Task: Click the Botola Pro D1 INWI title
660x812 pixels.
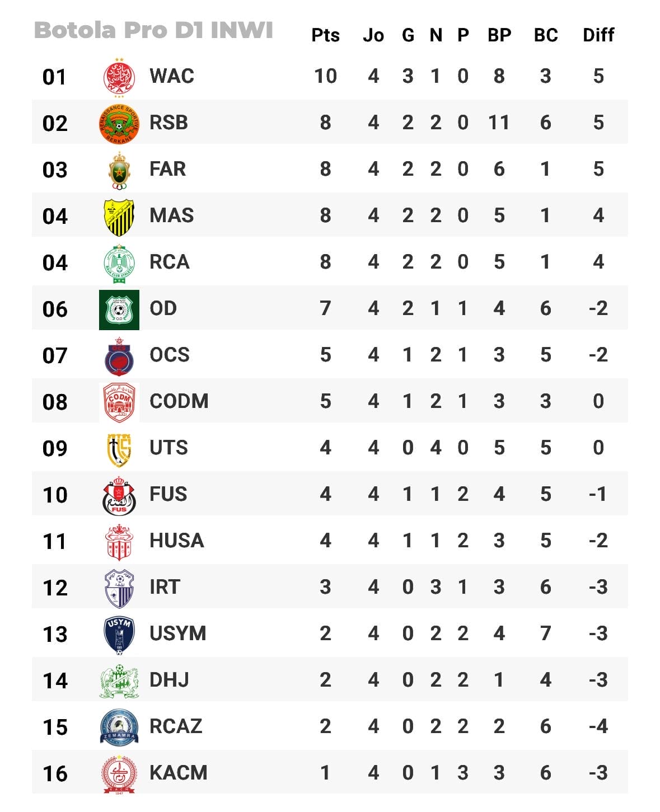Action: pos(153,30)
